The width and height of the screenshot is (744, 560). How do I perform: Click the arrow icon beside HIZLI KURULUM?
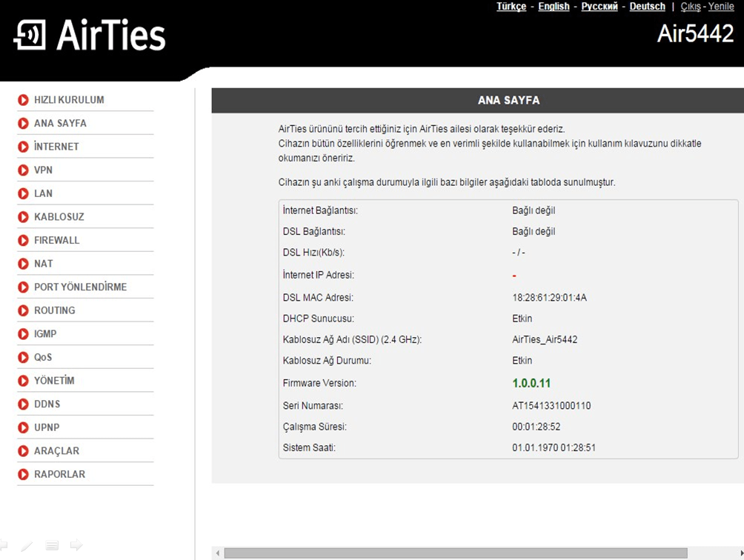[x=24, y=100]
